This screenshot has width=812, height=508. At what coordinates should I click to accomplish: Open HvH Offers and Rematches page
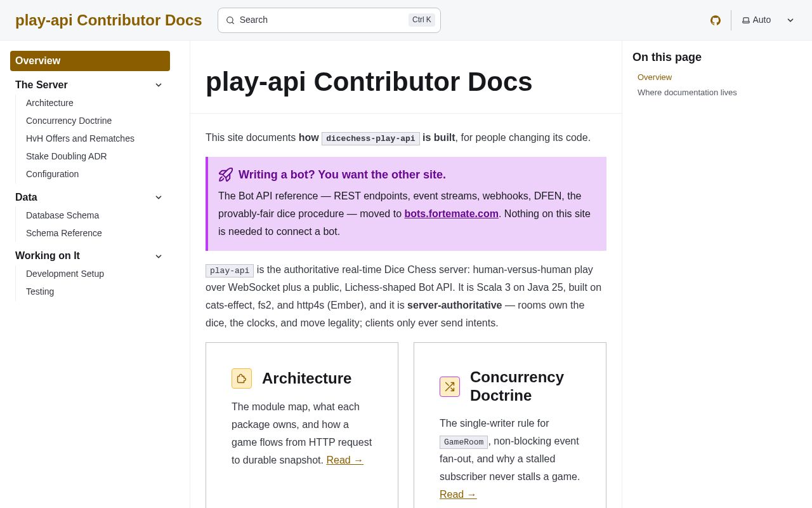[80, 138]
